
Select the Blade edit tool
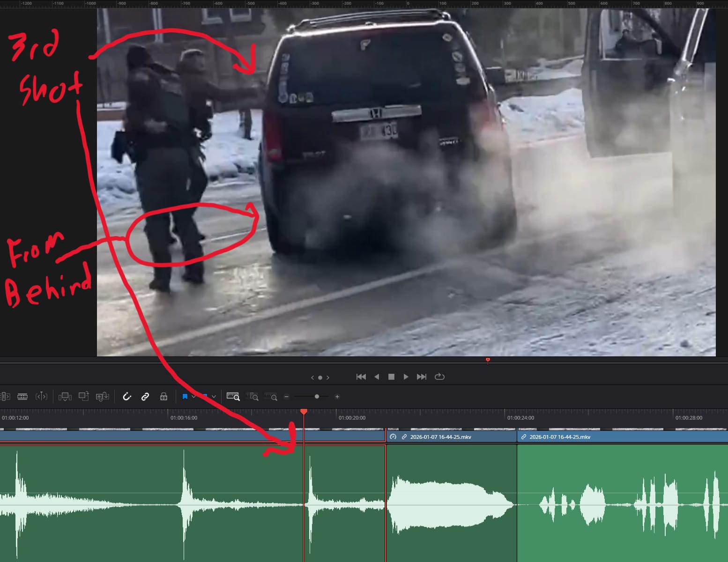coord(22,397)
